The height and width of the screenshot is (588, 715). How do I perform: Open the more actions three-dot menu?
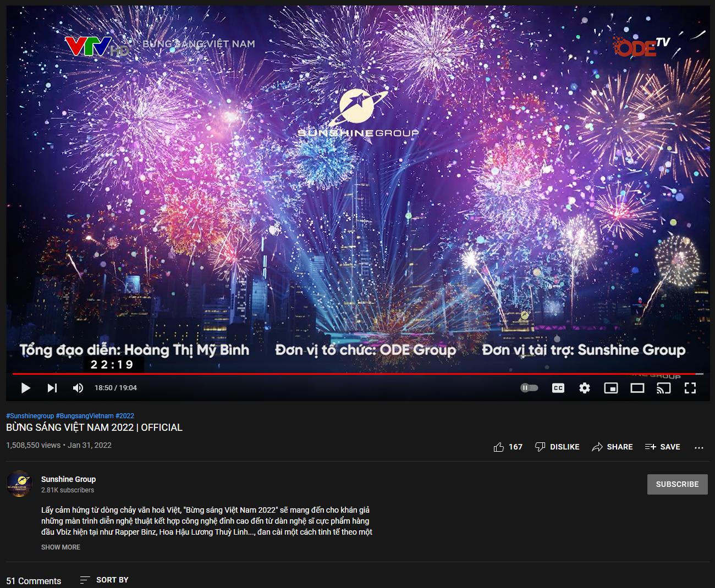pos(699,448)
